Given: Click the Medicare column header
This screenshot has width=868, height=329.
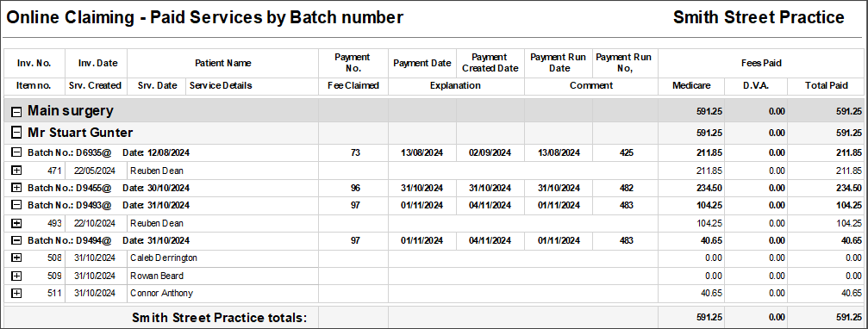Looking at the screenshot, I should tap(690, 86).
